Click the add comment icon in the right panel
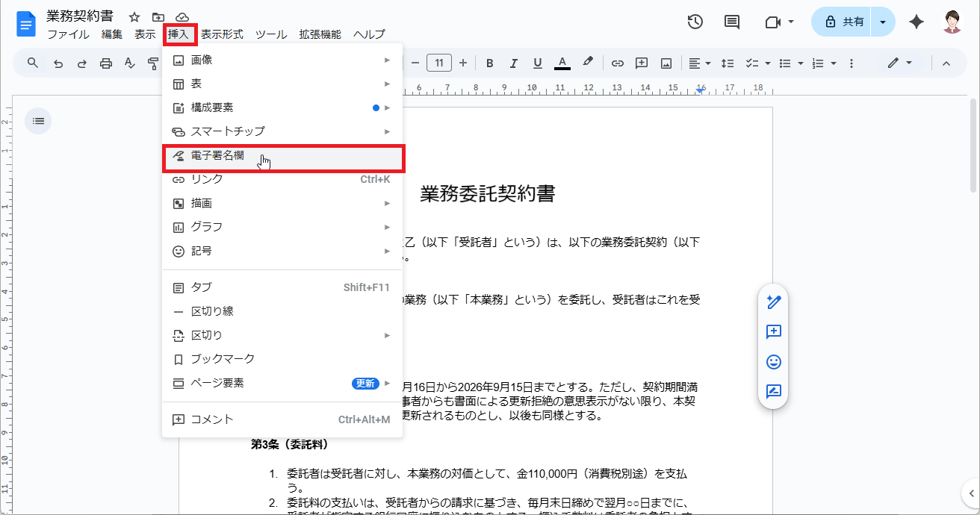Screen dimensions: 980x515 (x=773, y=331)
